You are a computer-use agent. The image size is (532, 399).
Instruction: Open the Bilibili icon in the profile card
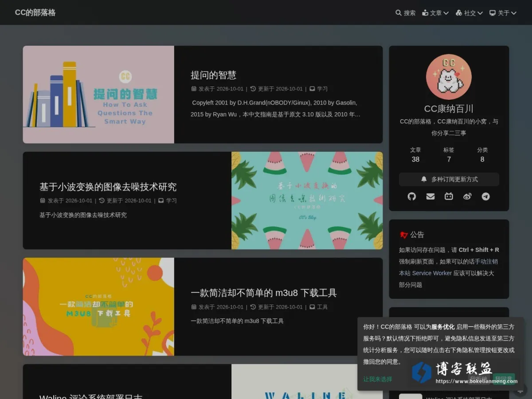click(449, 196)
